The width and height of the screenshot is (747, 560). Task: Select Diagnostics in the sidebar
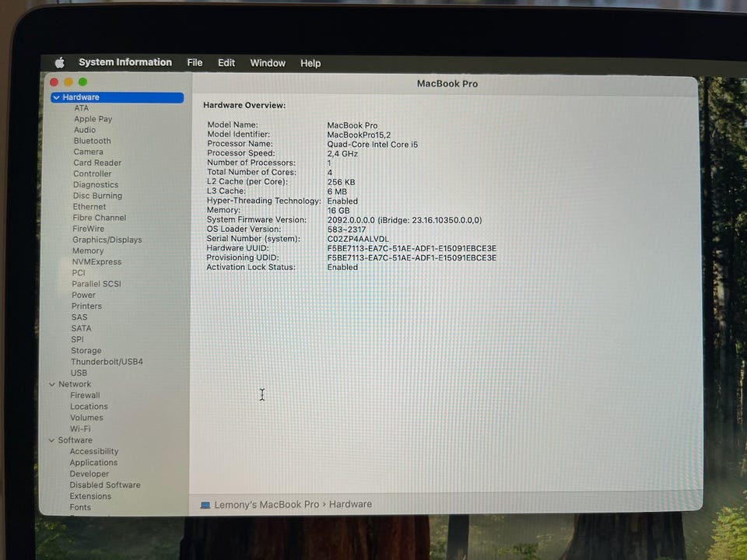pos(96,185)
